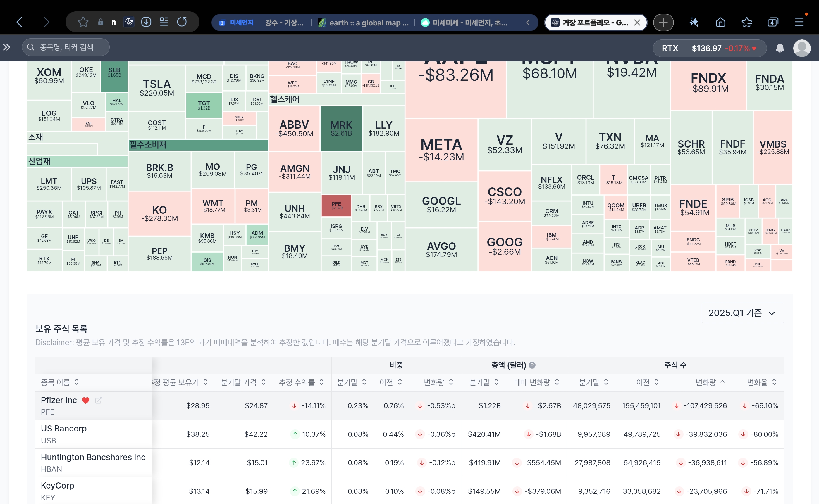Show the open tabs counter icon
Image resolution: width=819 pixels, height=504 pixels.
coord(773,22)
